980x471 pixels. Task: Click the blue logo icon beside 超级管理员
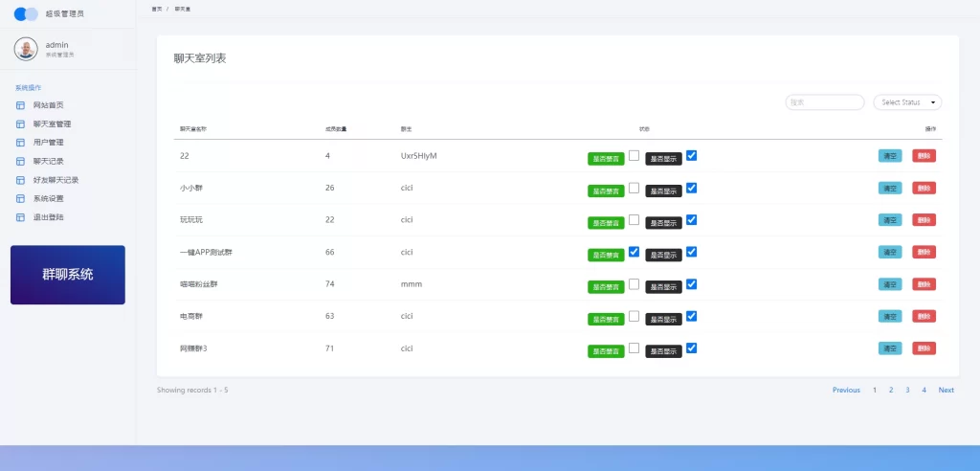pos(26,14)
